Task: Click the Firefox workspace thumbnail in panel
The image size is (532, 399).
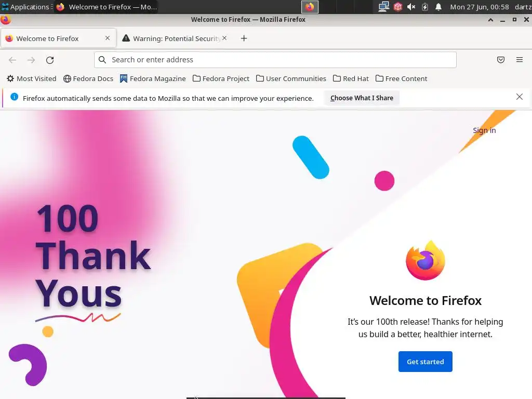Action: (310, 7)
